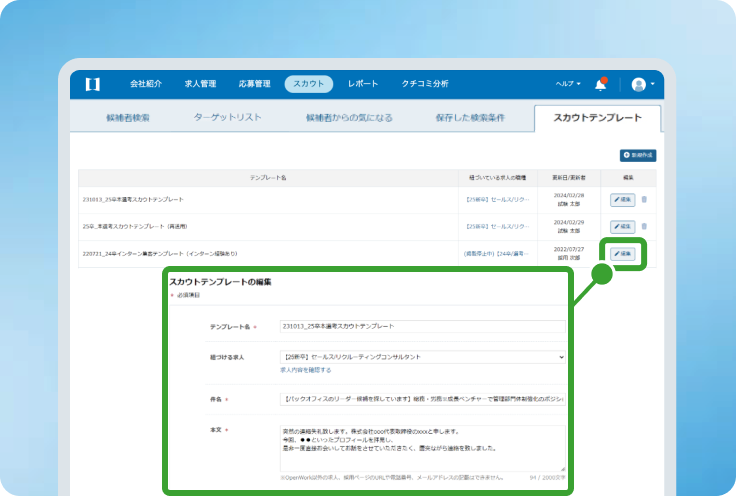Image resolution: width=736 pixels, height=496 pixels.
Task: Focus the テンプレート名 input field
Action: tap(422, 326)
